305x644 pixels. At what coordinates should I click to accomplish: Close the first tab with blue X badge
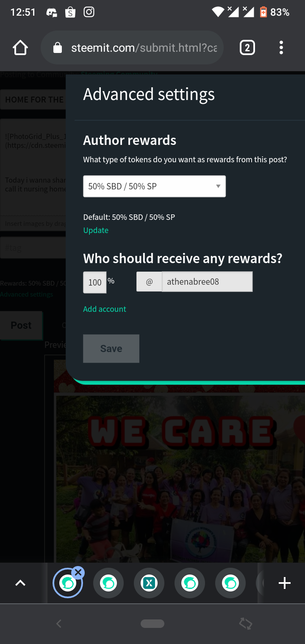[x=78, y=573]
